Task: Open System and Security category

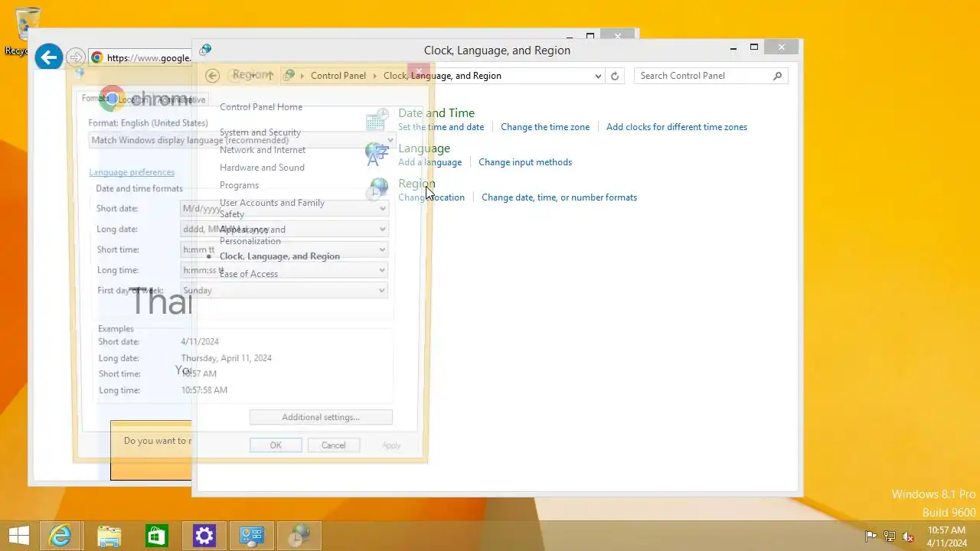Action: tap(260, 132)
